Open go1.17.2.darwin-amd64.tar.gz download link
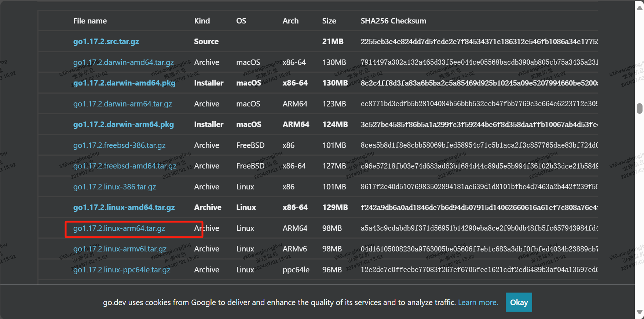 (x=123, y=62)
